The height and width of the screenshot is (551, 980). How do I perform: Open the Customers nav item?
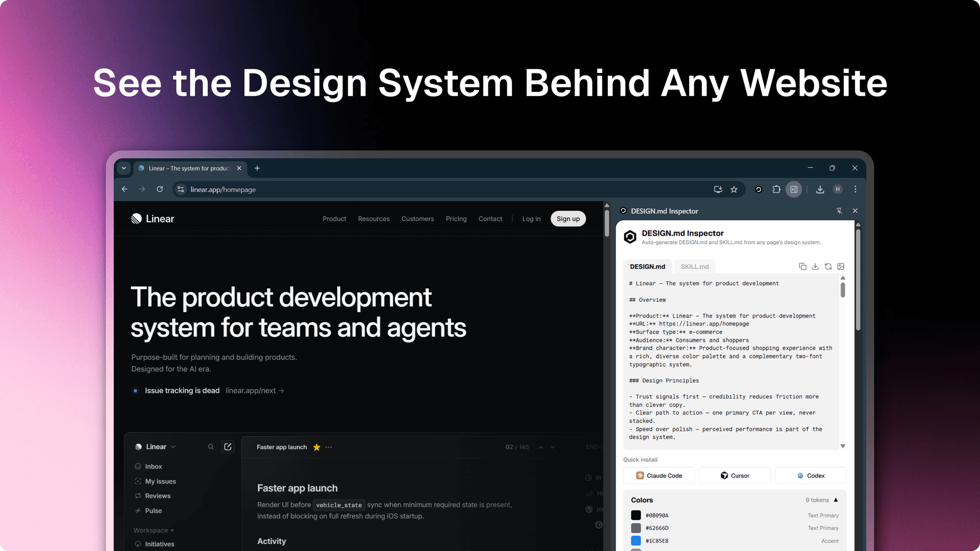pyautogui.click(x=418, y=219)
